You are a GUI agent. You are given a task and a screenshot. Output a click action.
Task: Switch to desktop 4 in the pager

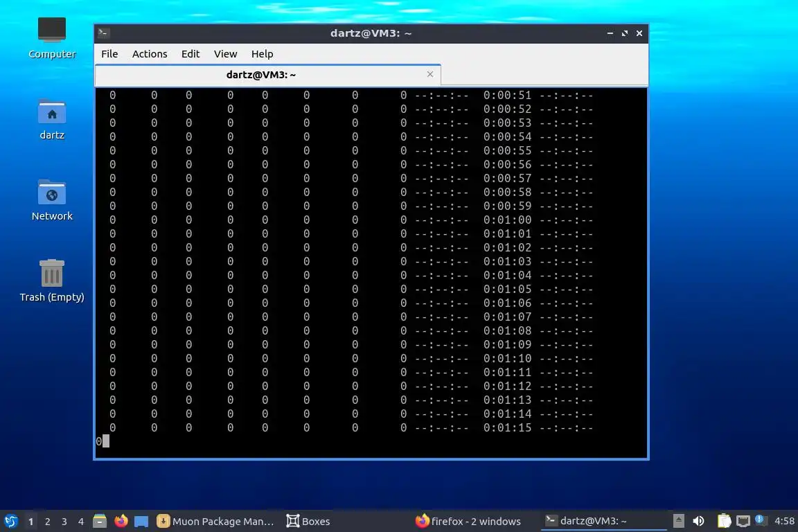(x=80, y=522)
